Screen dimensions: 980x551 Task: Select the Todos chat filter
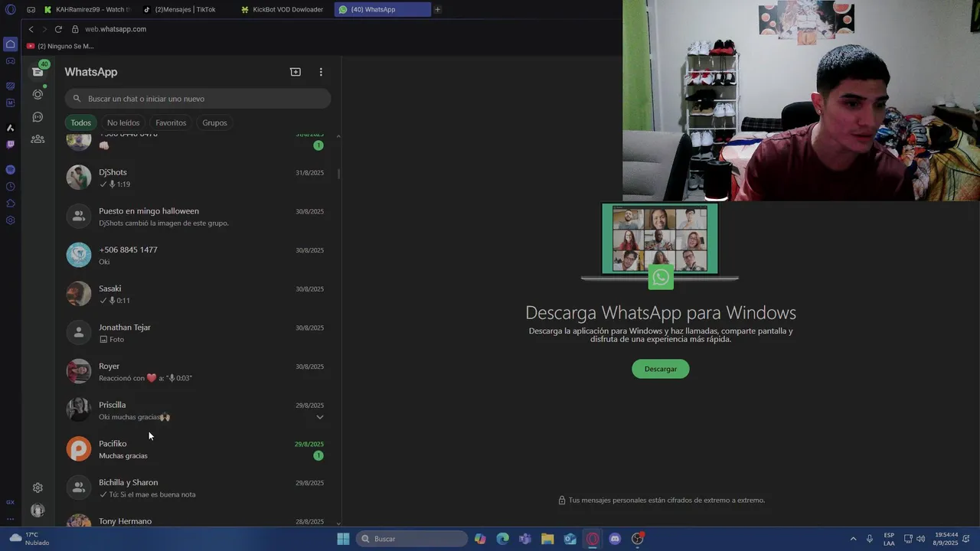coord(80,122)
